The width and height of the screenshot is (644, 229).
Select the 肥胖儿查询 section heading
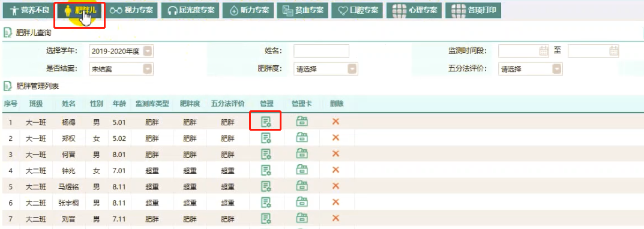click(x=33, y=33)
